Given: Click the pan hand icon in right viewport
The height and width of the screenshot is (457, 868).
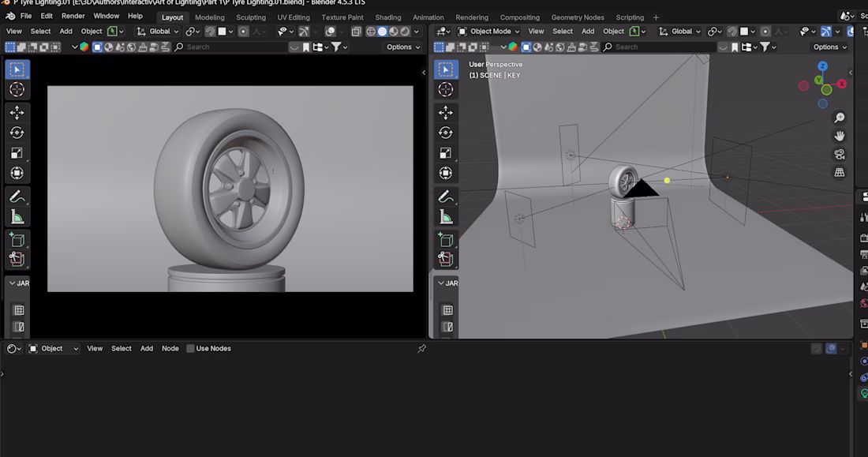Looking at the screenshot, I should (840, 136).
